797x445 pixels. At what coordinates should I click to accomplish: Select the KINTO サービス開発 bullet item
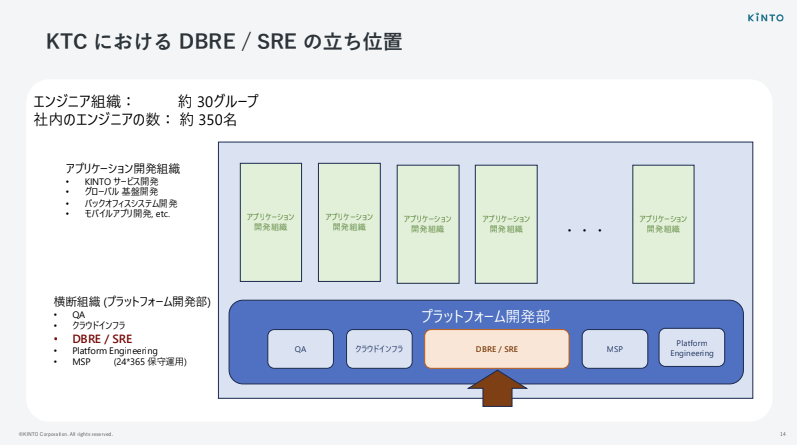pyautogui.click(x=121, y=181)
